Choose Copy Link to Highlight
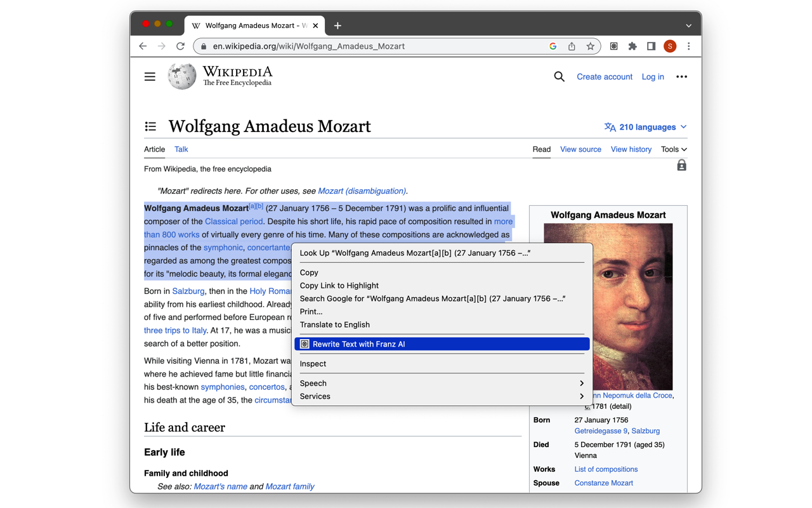Image resolution: width=812 pixels, height=508 pixels. click(442, 286)
